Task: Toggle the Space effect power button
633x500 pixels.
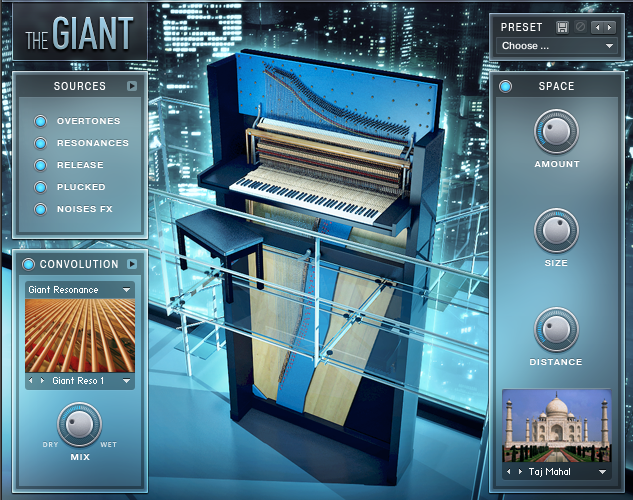Action: pyautogui.click(x=506, y=86)
